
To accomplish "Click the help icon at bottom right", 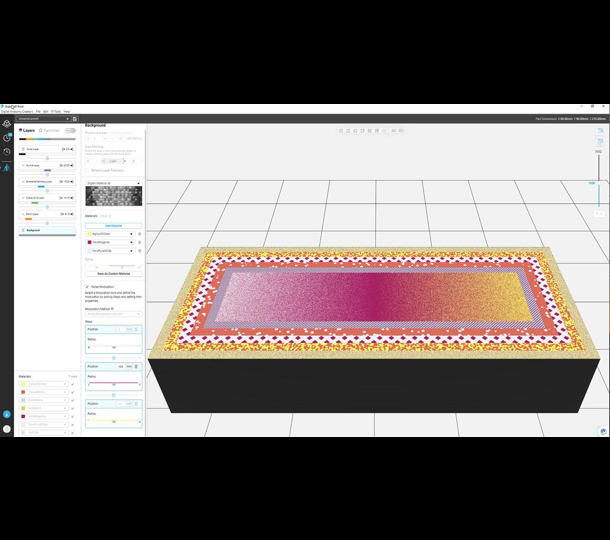I will click(x=603, y=431).
